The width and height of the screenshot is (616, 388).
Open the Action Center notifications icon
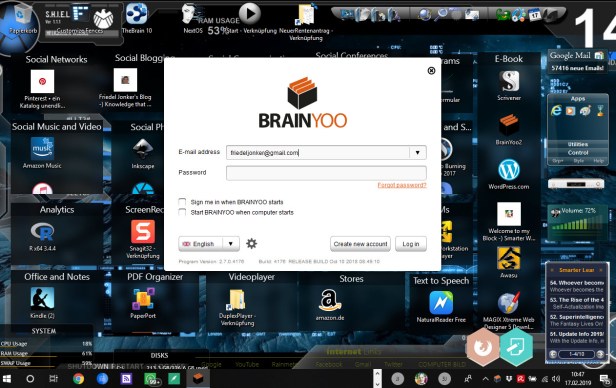tap(604, 379)
